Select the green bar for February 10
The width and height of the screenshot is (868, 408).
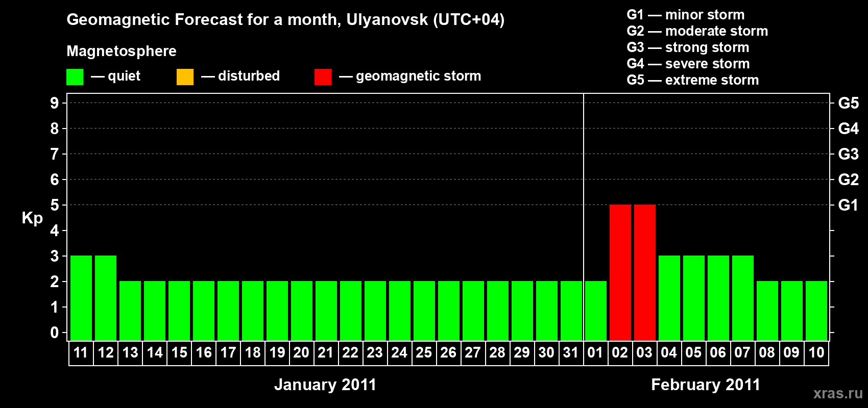coord(816,311)
